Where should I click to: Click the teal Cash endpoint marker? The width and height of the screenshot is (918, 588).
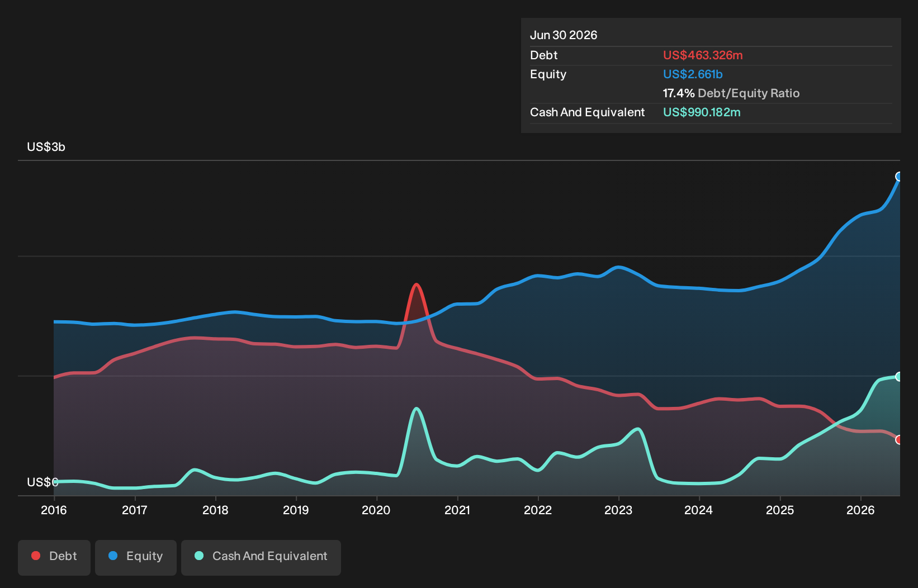click(899, 377)
